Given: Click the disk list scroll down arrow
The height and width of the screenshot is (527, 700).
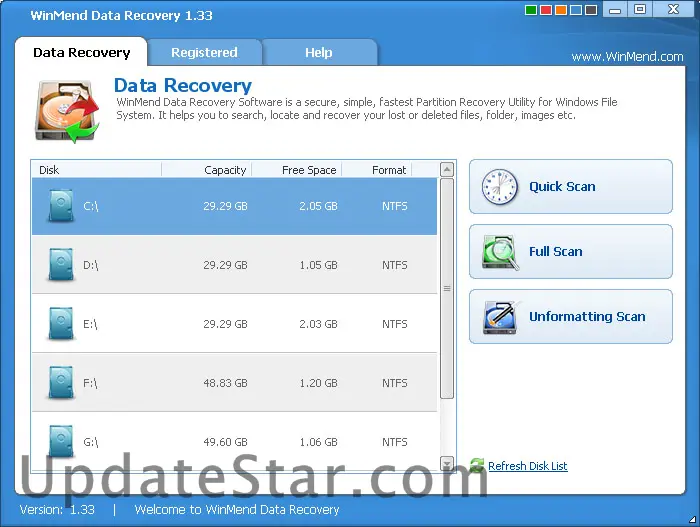Looking at the screenshot, I should point(447,464).
